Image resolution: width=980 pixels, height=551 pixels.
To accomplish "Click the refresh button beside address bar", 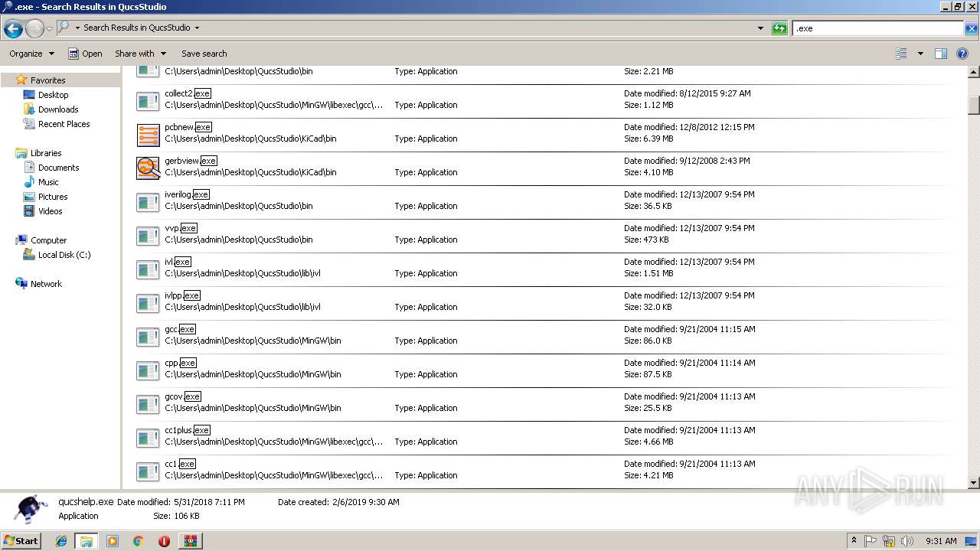I will 779,28.
